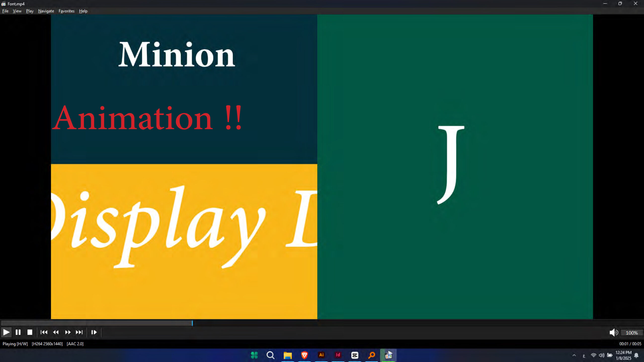Screen dimensions: 644x362
Task: Open the Play menu
Action: click(30, 11)
